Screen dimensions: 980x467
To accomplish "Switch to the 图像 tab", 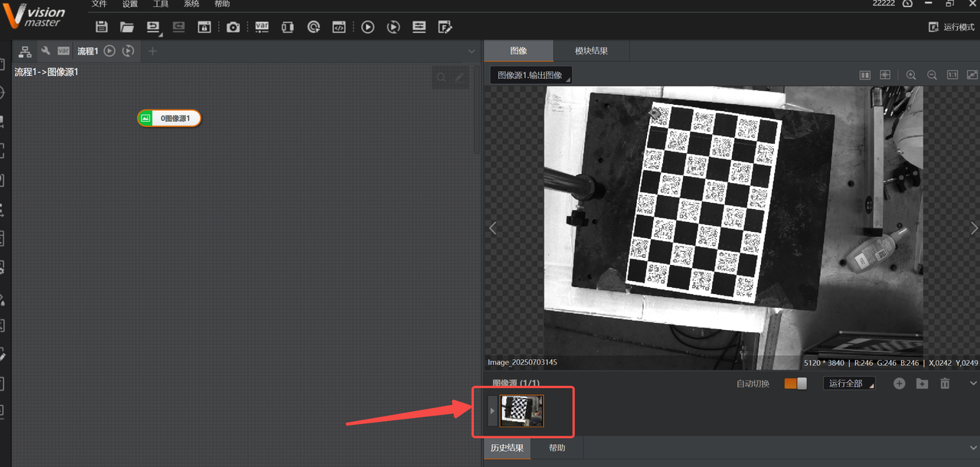I will coord(518,51).
